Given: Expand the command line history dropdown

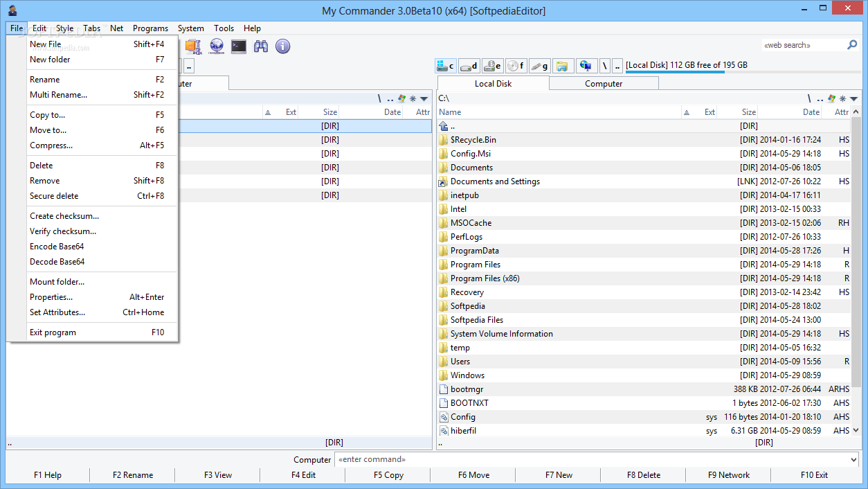Looking at the screenshot, I should [x=852, y=459].
